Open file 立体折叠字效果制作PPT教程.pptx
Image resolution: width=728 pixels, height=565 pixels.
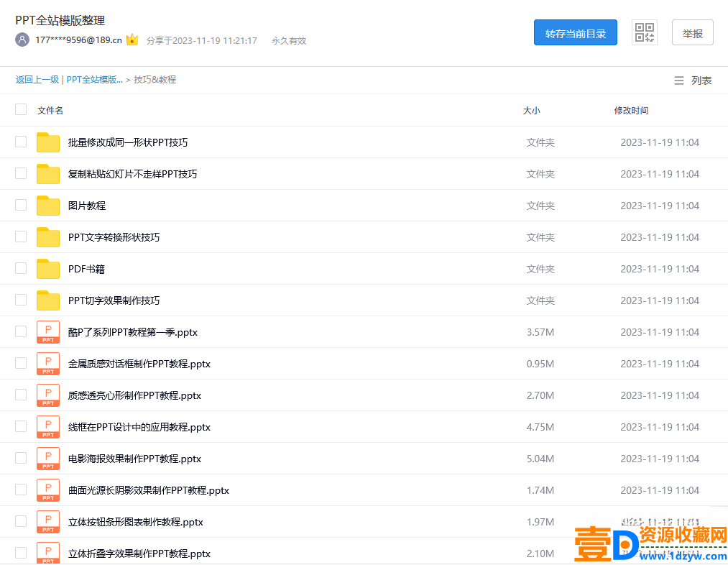[139, 553]
